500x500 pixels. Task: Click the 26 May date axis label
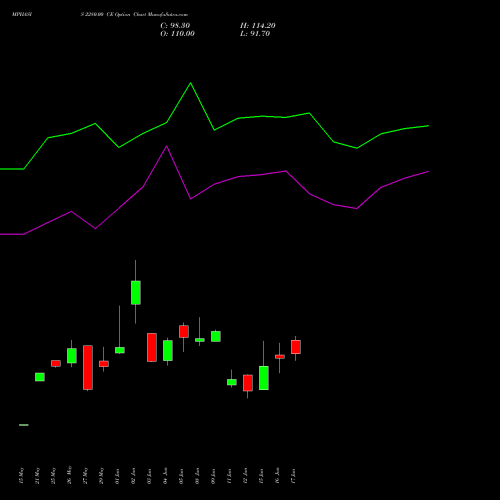coord(69,475)
